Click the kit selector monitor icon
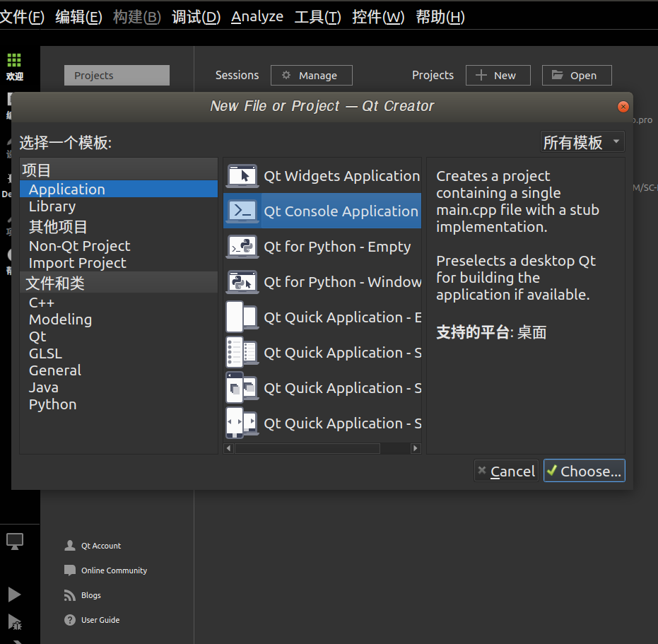The width and height of the screenshot is (658, 644). coord(14,541)
